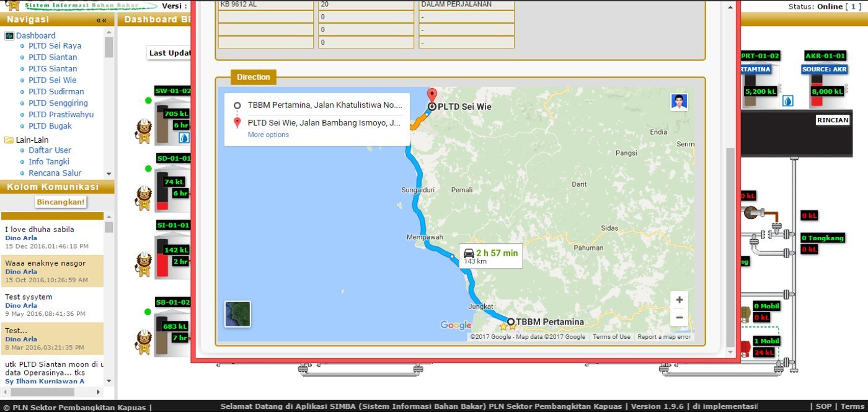Viewport: 868px width, 412px height.
Task: Collapse the Navigasi panel with double-arrow
Action: pos(101,20)
